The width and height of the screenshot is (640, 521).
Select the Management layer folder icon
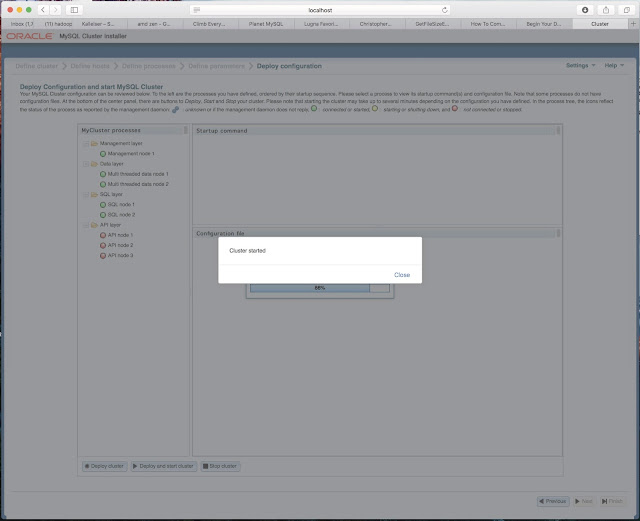coord(94,143)
